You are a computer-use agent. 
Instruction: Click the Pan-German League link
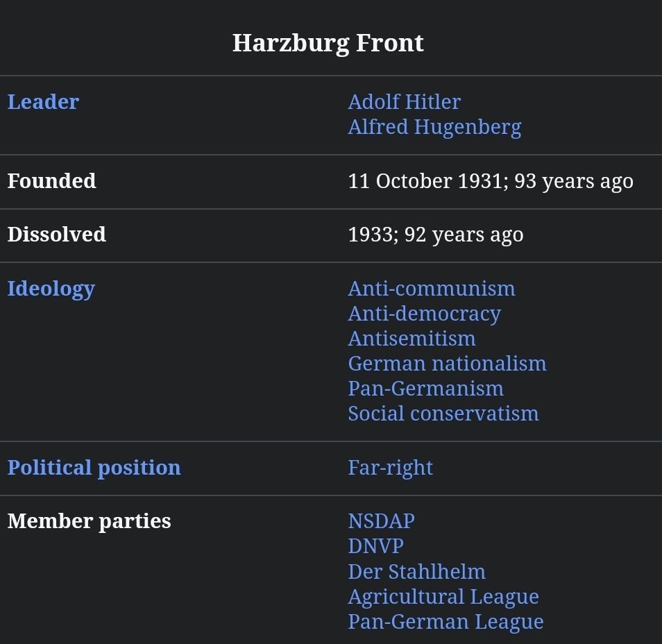point(445,622)
